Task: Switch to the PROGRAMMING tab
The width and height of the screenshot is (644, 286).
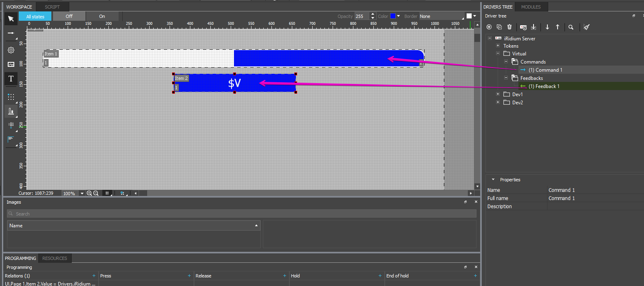Action: 20,258
